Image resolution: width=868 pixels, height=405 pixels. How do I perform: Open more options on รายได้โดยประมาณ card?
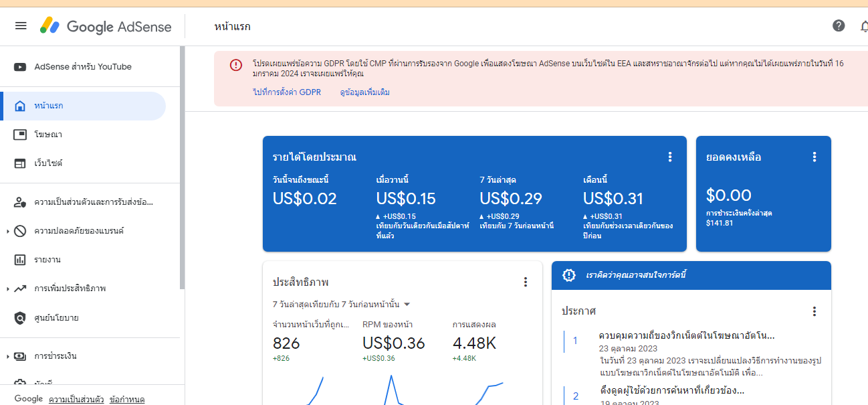(x=670, y=157)
